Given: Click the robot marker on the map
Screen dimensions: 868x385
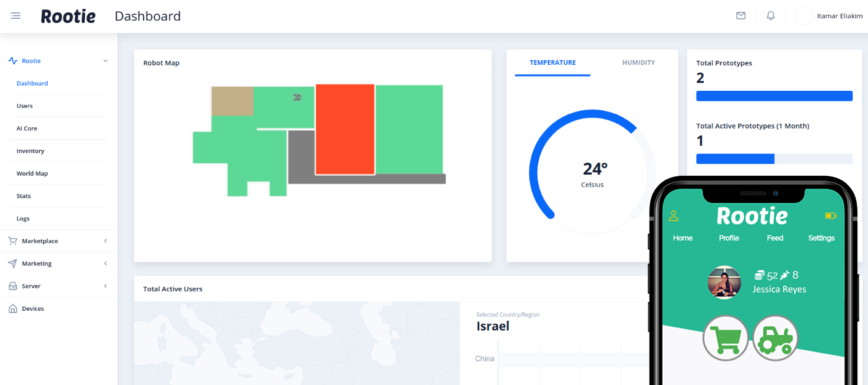Looking at the screenshot, I should pos(297,97).
